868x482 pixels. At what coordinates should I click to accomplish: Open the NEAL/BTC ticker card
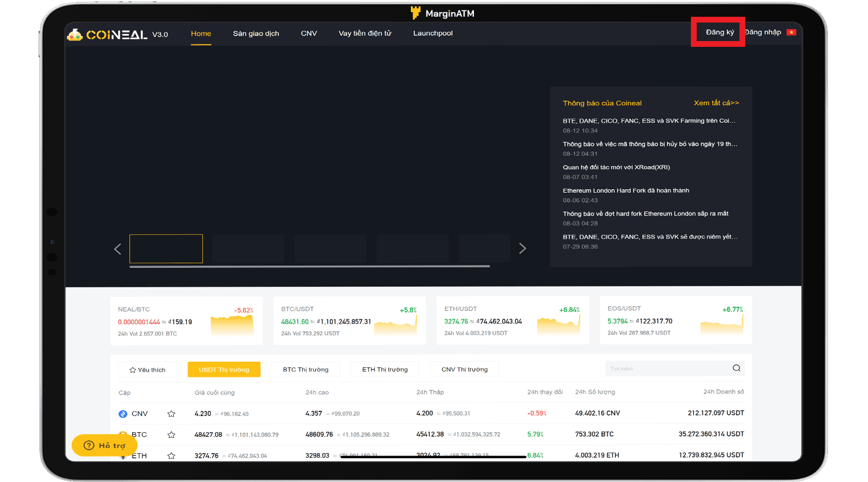[x=186, y=321]
